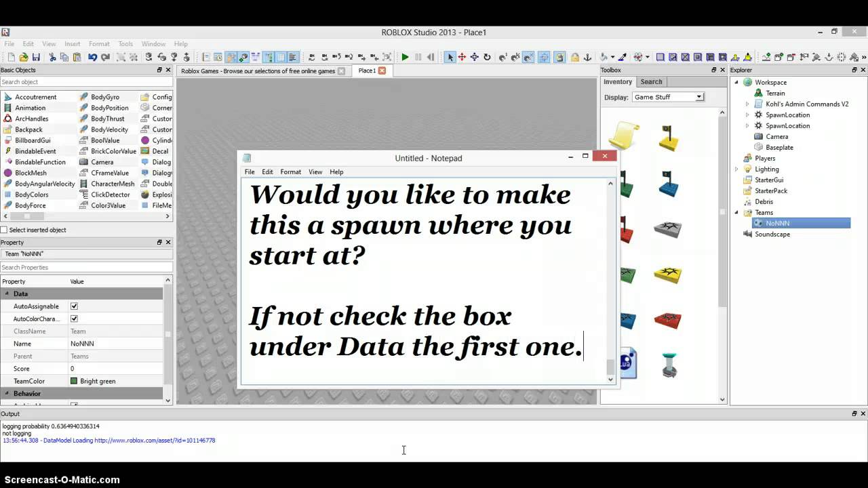The width and height of the screenshot is (868, 488).
Task: Click the Cut scissors toolbar icon
Action: 52,57
